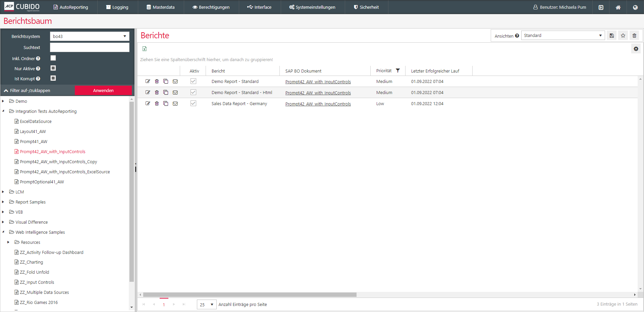
Task: Select Prompt42_AW_with_InputControls_Copy in tree
Action: coord(58,162)
